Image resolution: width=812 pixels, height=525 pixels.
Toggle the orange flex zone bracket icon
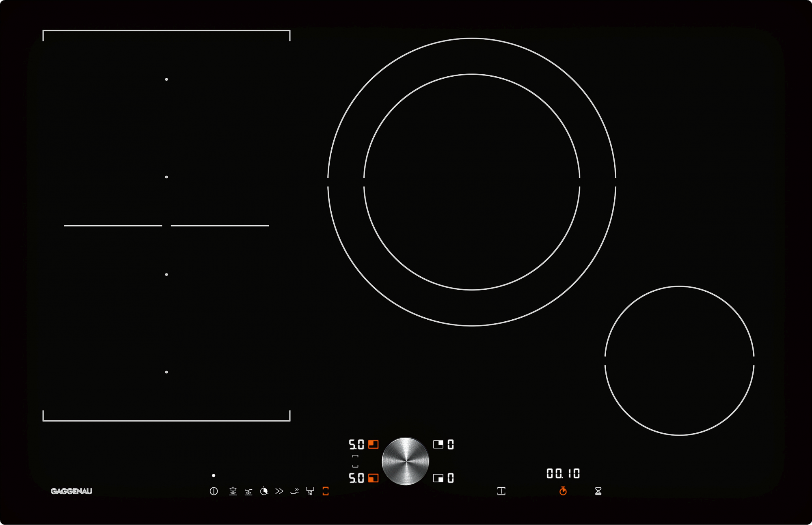pos(326,491)
